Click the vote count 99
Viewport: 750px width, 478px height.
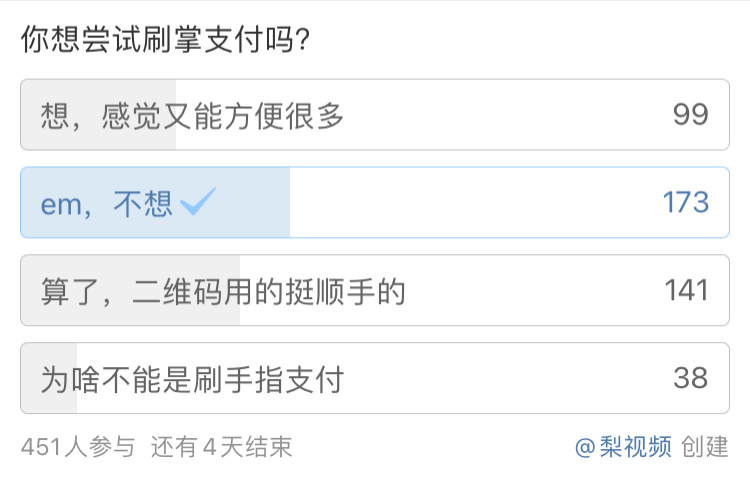(690, 115)
